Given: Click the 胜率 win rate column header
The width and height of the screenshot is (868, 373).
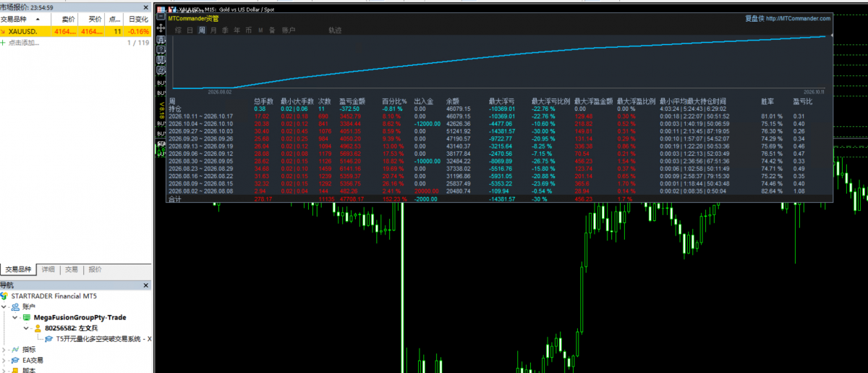Looking at the screenshot, I should click(767, 101).
